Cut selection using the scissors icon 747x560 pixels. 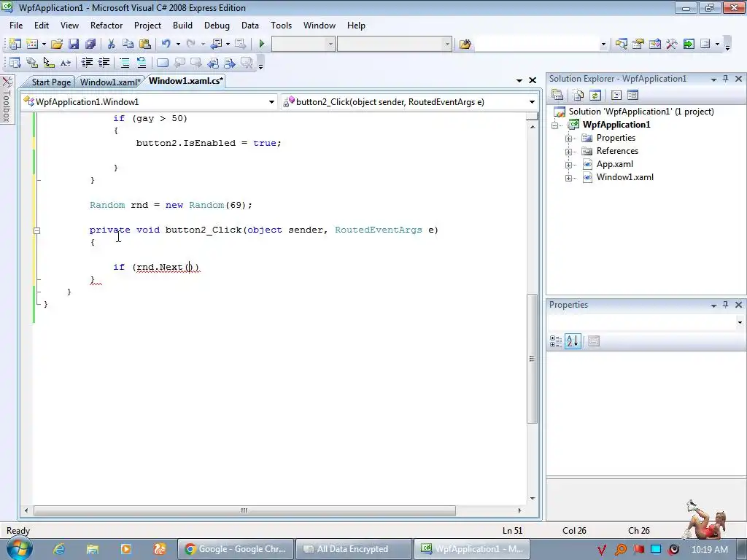pos(111,44)
